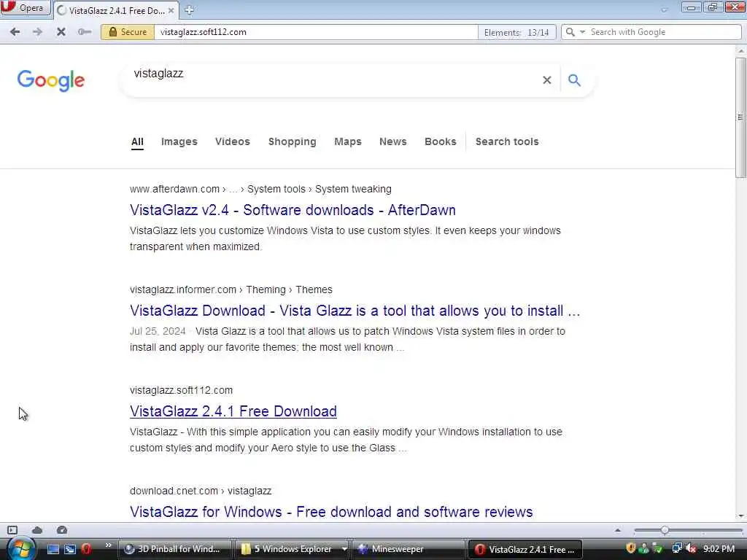The image size is (747, 560).
Task: Select the All results tab
Action: 137,142
